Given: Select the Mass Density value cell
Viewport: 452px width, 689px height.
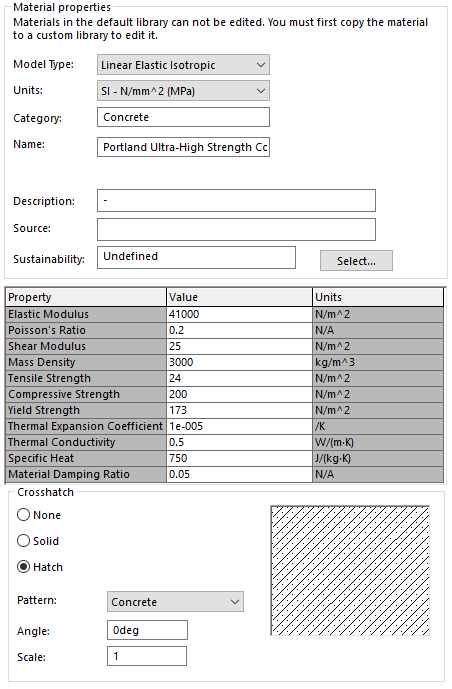Looking at the screenshot, I should [x=239, y=363].
